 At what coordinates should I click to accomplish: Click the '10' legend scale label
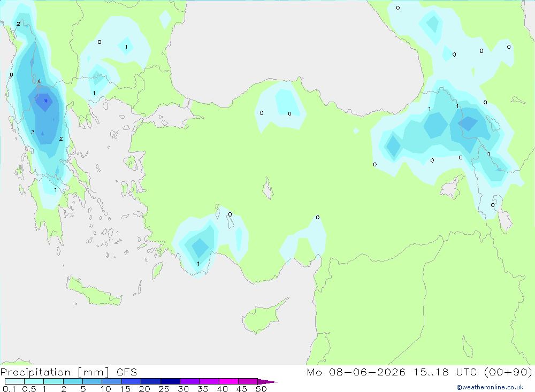pyautogui.click(x=106, y=389)
